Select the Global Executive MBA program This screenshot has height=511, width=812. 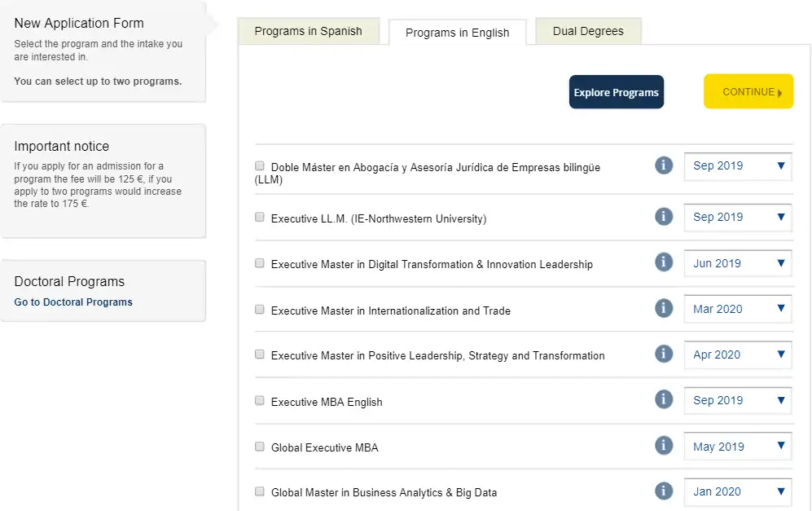259,445
